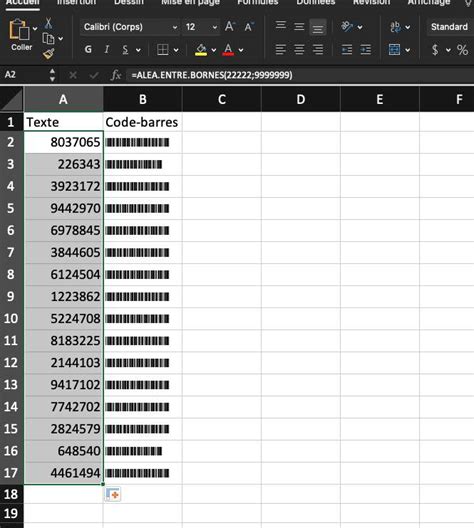Image resolution: width=474 pixels, height=528 pixels.
Task: Center text horizontally
Action: 299,50
